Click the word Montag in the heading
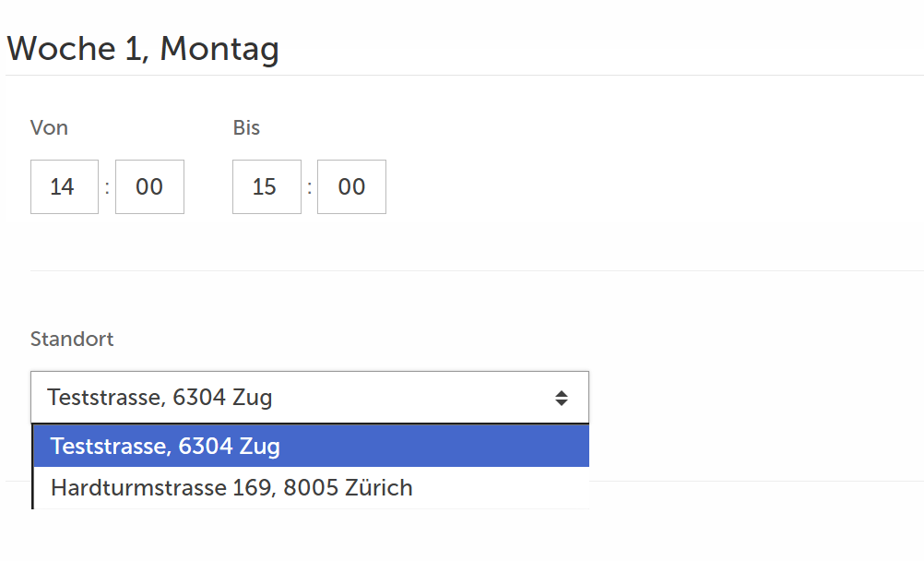This screenshot has width=924, height=561. (x=219, y=48)
